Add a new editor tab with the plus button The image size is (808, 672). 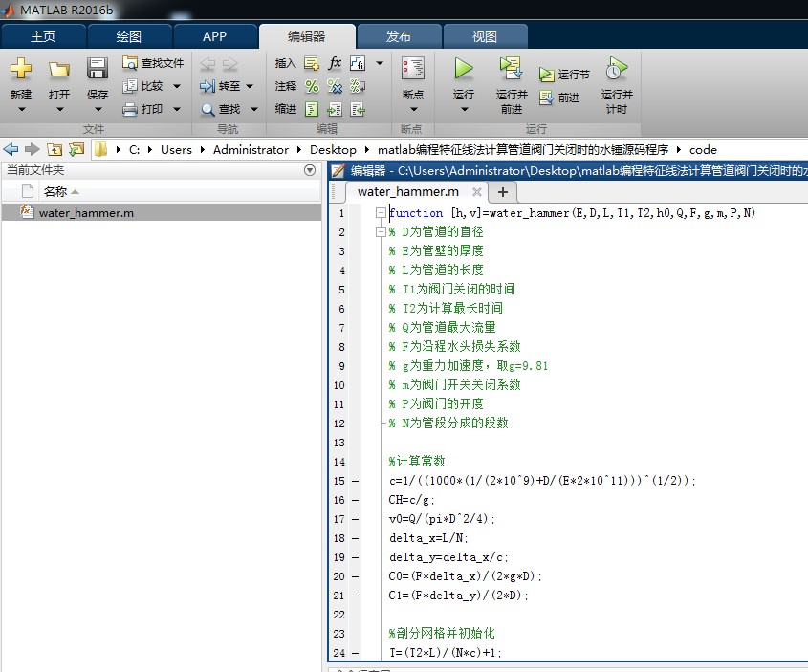coord(502,192)
